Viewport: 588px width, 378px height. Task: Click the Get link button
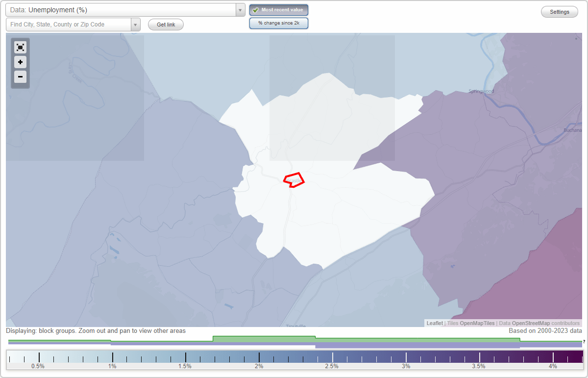(165, 24)
